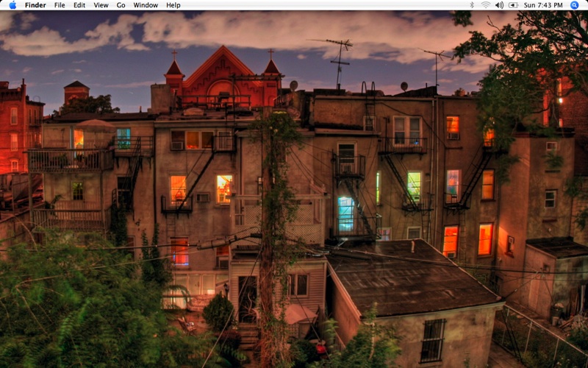Click the volume speaker icon
The height and width of the screenshot is (368, 588).
[x=499, y=5]
